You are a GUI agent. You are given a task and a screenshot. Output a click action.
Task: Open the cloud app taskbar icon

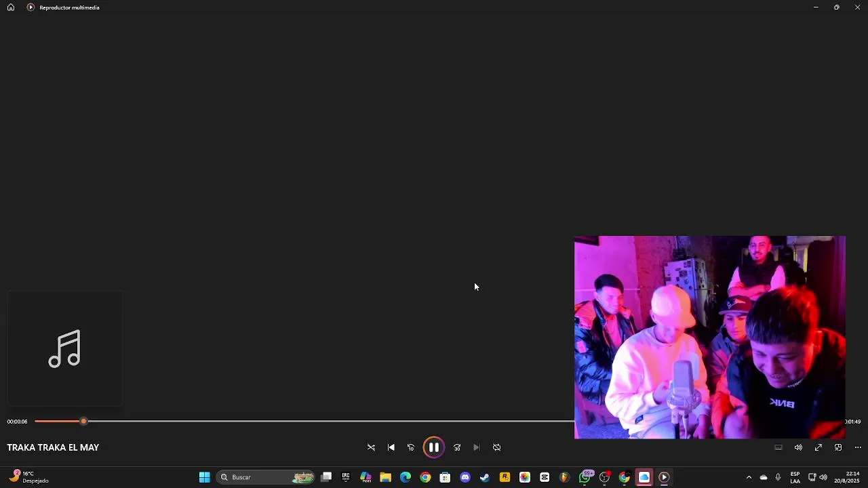(644, 477)
